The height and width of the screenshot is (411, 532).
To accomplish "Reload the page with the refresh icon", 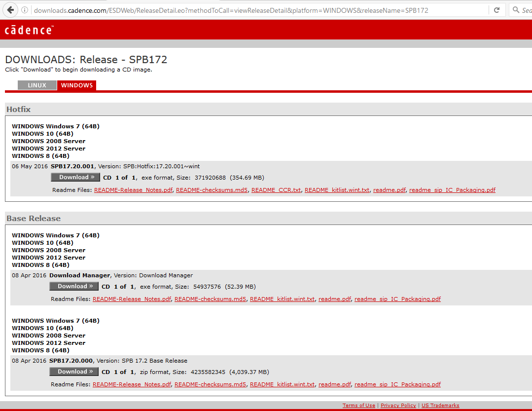I will point(497,10).
